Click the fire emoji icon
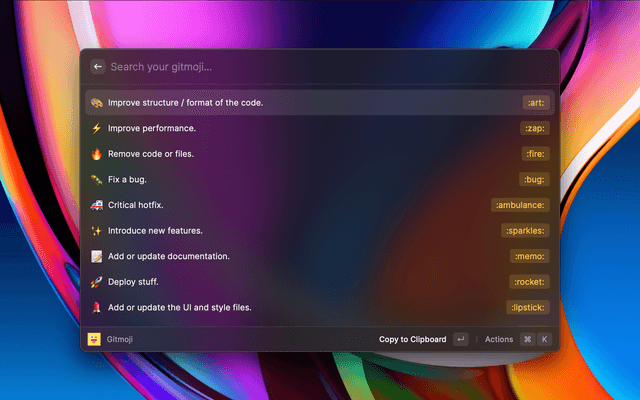Viewport: 640px width, 400px height. 96,154
